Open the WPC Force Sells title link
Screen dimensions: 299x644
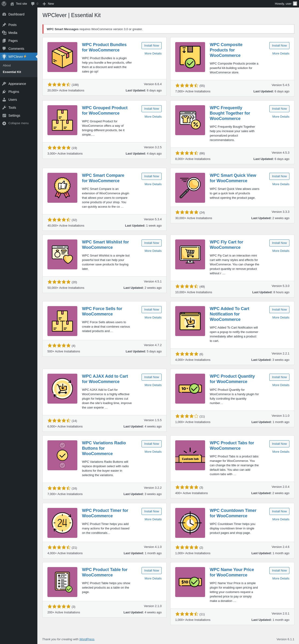102,311
